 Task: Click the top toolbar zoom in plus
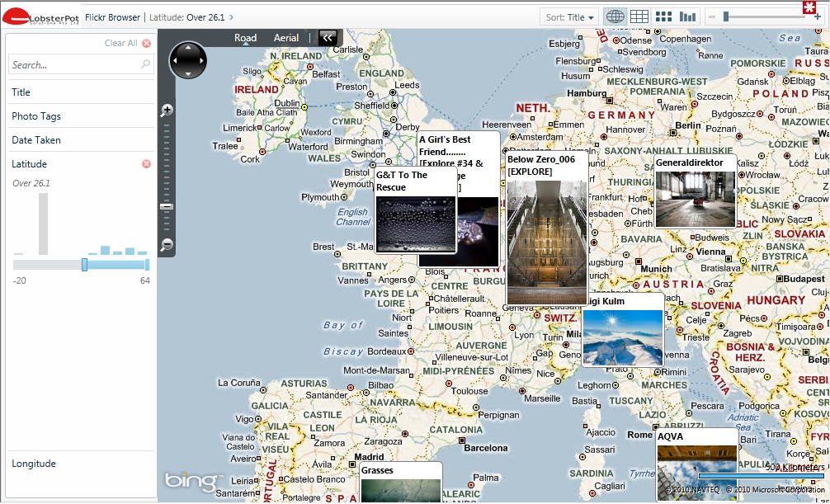tap(818, 17)
